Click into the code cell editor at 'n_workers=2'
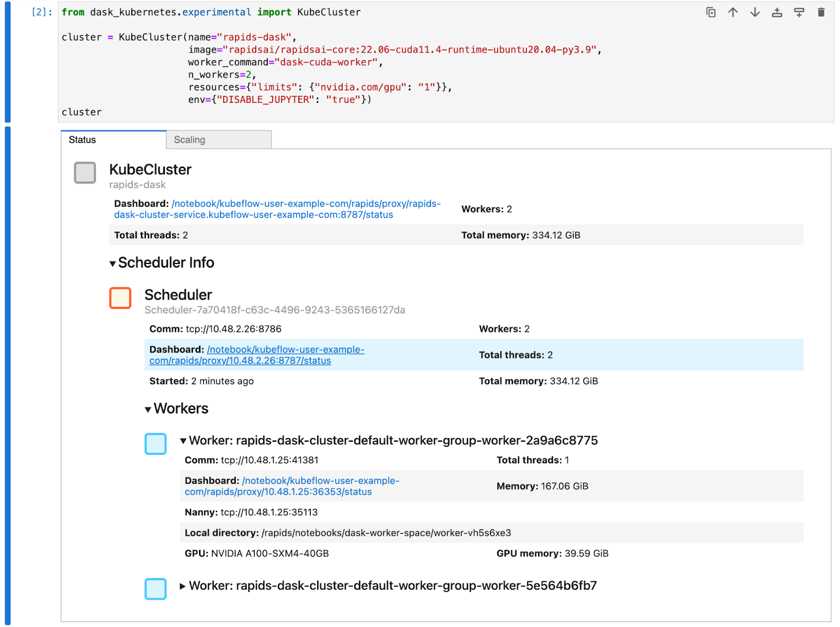The image size is (840, 627). 222,75
